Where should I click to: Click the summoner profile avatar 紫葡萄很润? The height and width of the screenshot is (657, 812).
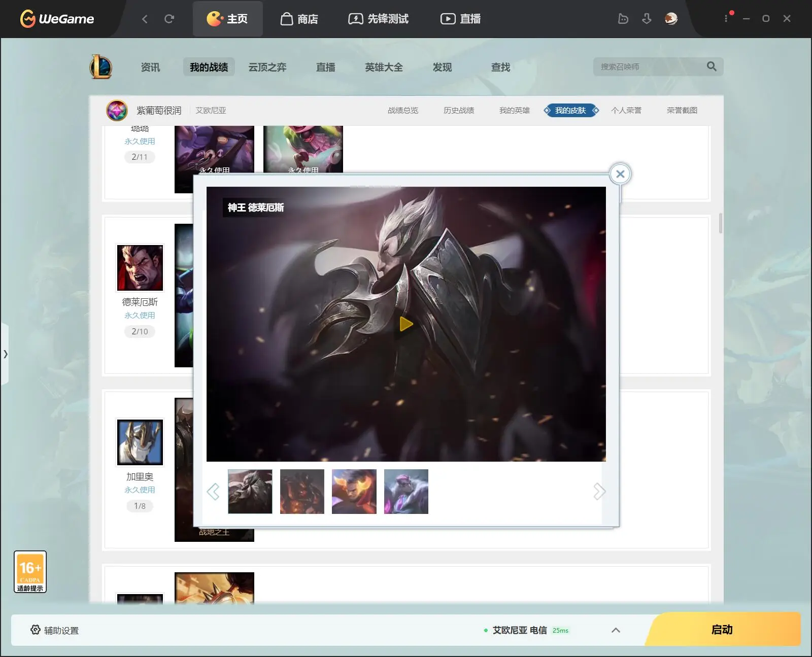pos(117,110)
